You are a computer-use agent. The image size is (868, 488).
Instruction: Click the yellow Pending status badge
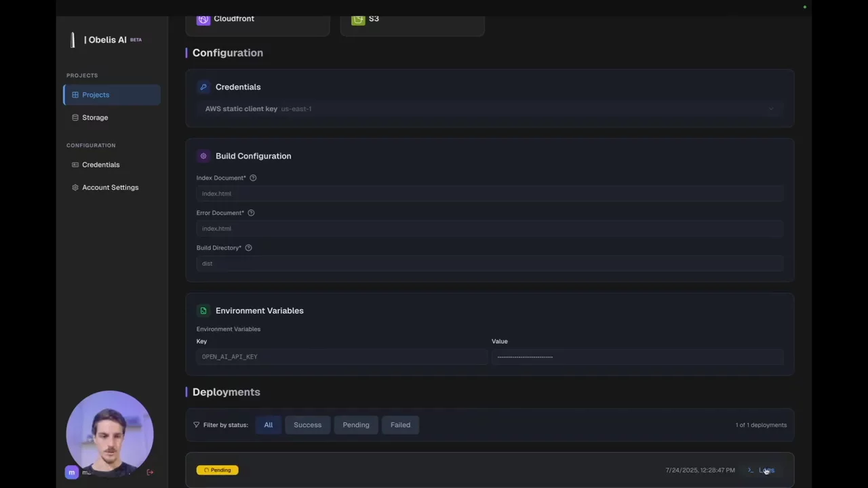[x=218, y=470]
